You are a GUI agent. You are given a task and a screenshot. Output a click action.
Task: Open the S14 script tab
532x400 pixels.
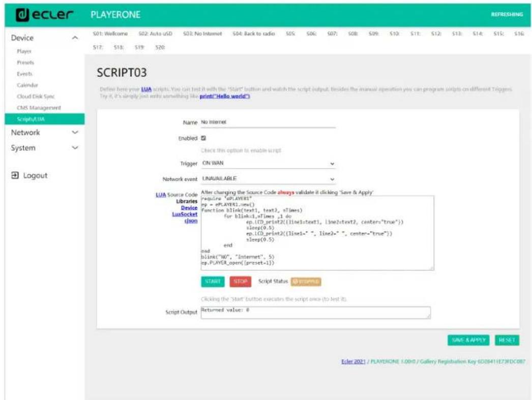[x=478, y=34]
